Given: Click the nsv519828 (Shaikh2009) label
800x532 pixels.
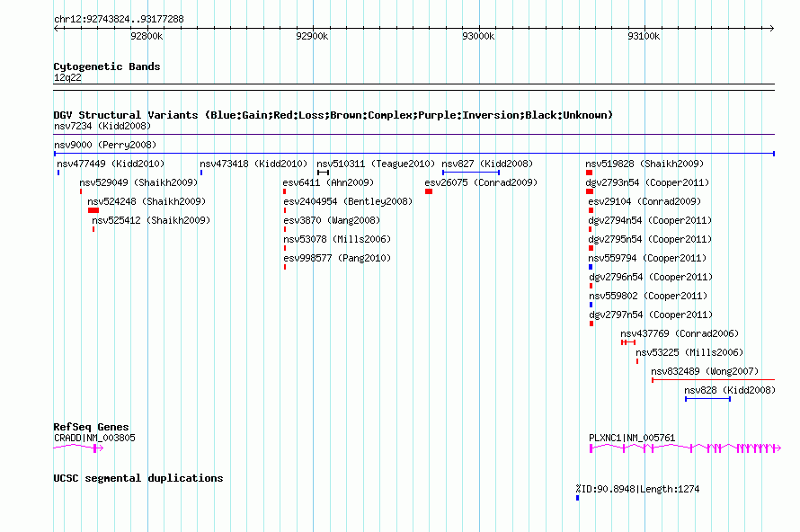Looking at the screenshot, I should tap(644, 164).
